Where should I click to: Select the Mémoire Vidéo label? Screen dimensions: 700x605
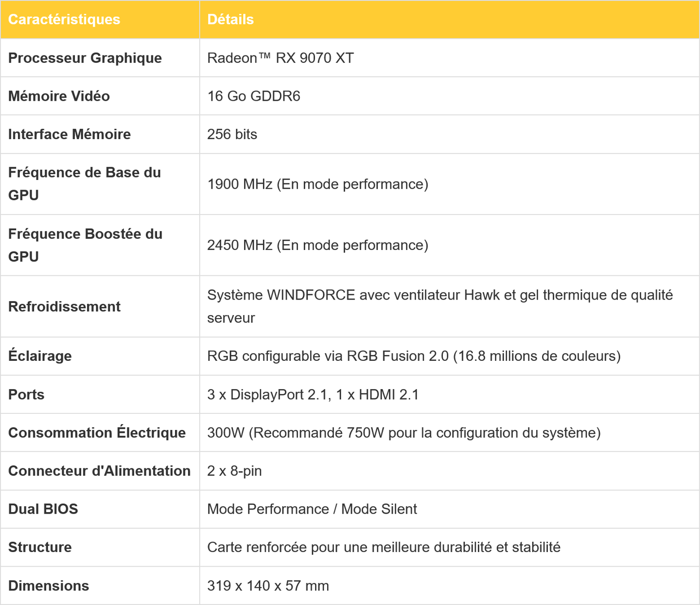pyautogui.click(x=59, y=96)
